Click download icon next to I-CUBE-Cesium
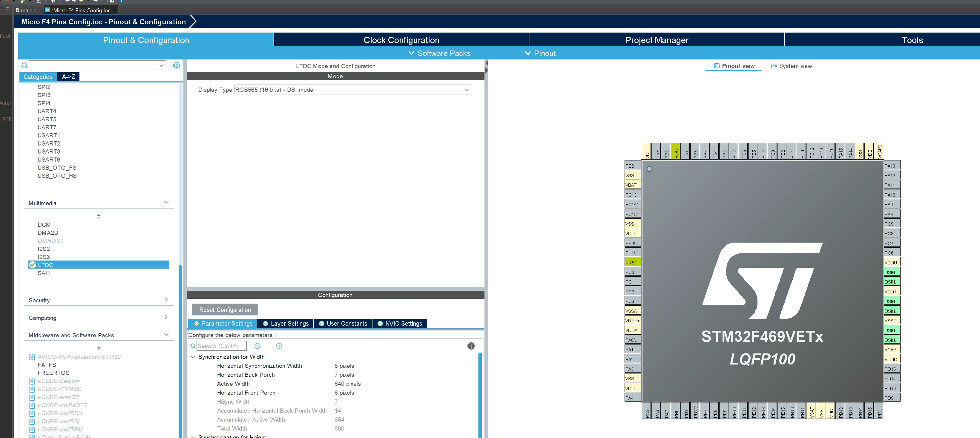 click(x=32, y=381)
